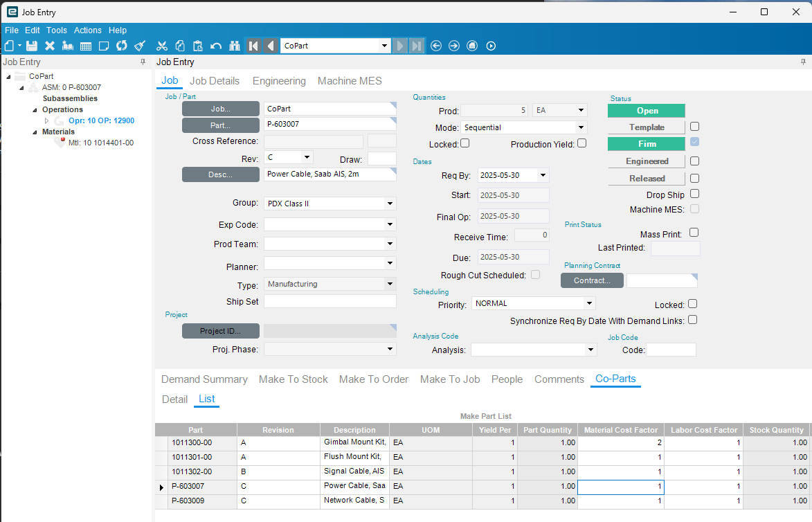The width and height of the screenshot is (812, 522).
Task: Expand the Opr: 10 OP: 12900 tree node
Action: pyautogui.click(x=47, y=120)
